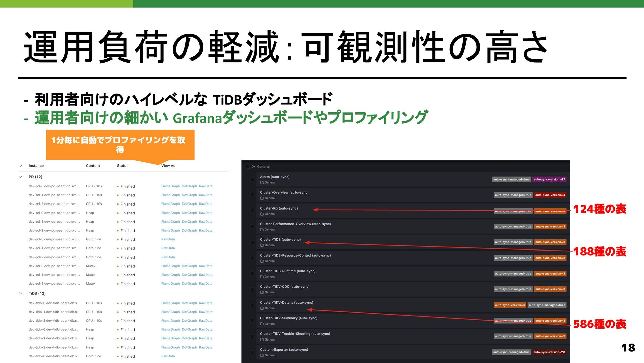The width and height of the screenshot is (644, 363).
Task: Collapse the PD (12) instance group
Action: pos(21,177)
